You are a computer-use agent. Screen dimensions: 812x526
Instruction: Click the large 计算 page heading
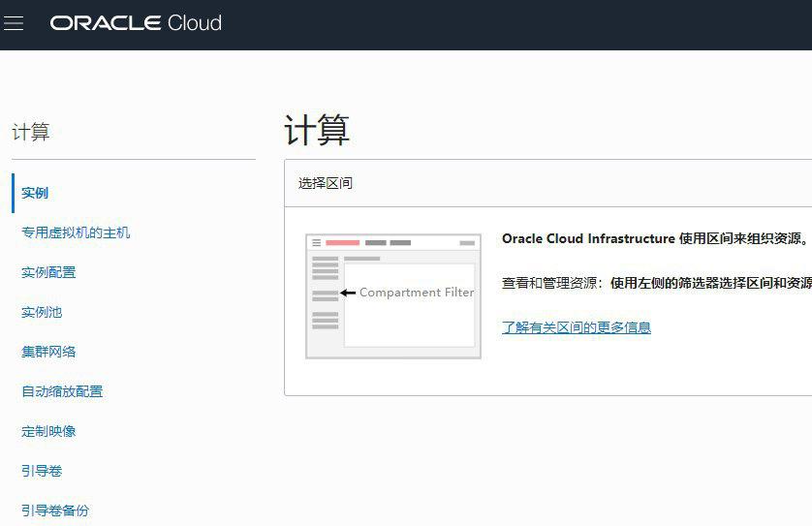[317, 130]
